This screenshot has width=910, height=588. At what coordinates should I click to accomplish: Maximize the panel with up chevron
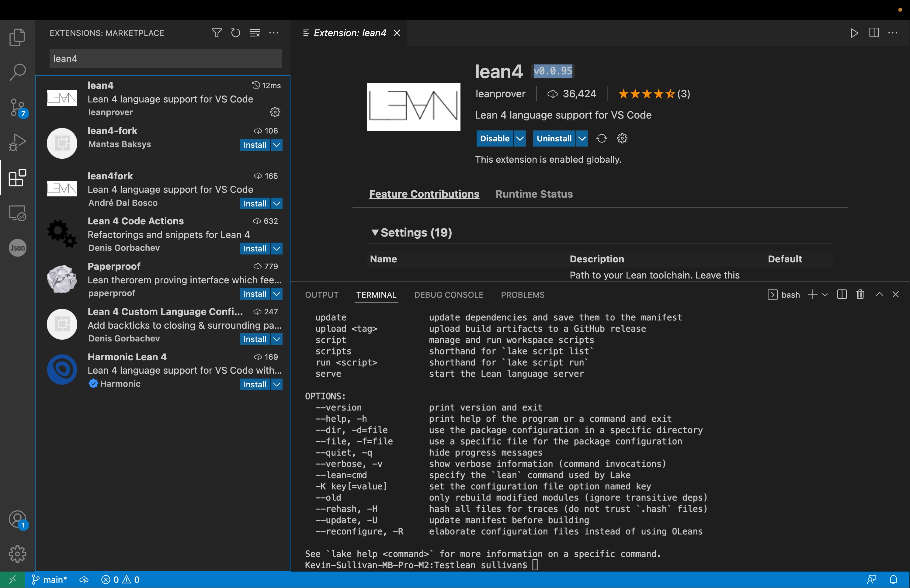(x=880, y=294)
